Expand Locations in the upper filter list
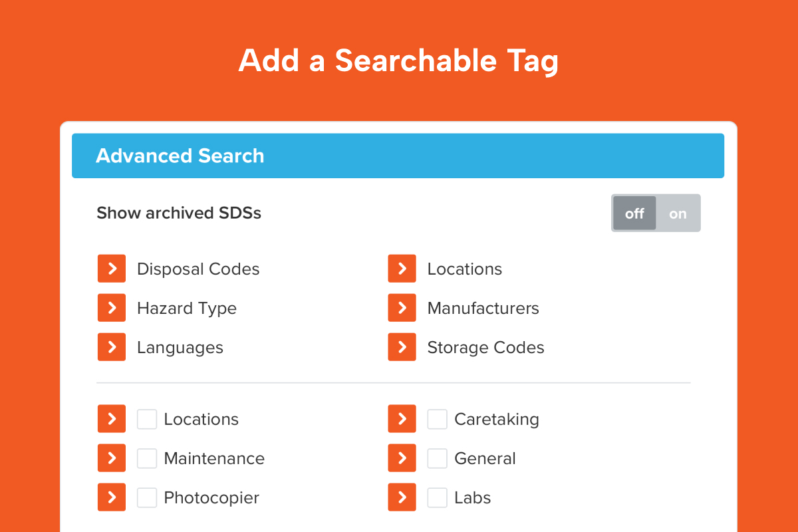Screen dimensions: 798x532 (x=402, y=269)
